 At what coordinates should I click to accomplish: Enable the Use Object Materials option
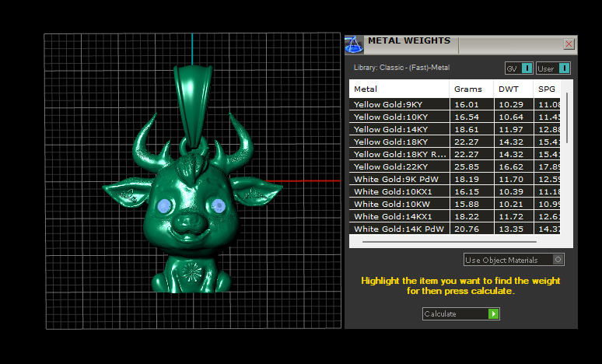[513, 260]
